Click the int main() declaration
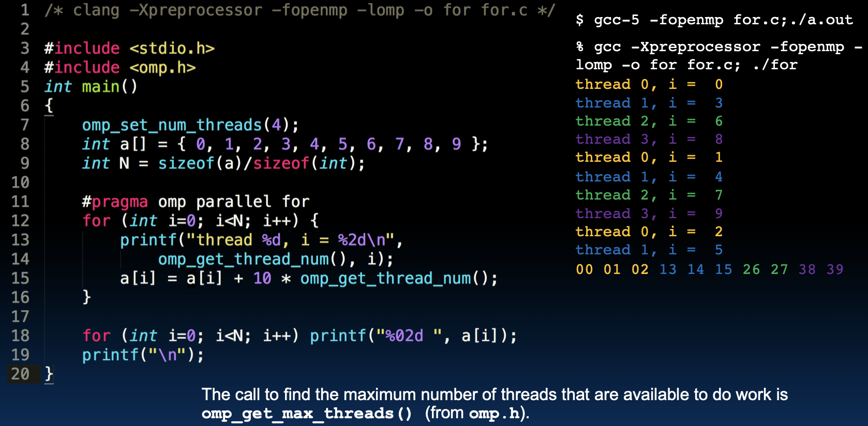Viewport: 868px width, 426px height. pyautogui.click(x=91, y=86)
